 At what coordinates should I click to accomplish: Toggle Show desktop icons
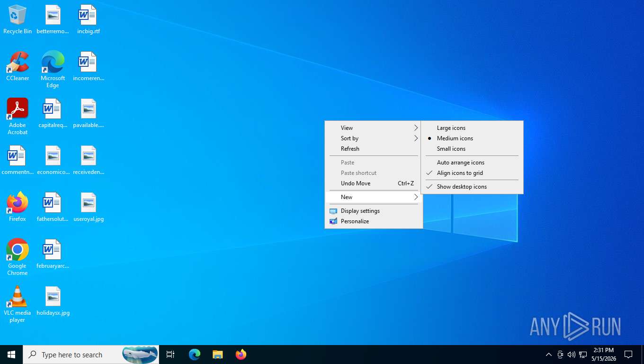tap(472, 187)
